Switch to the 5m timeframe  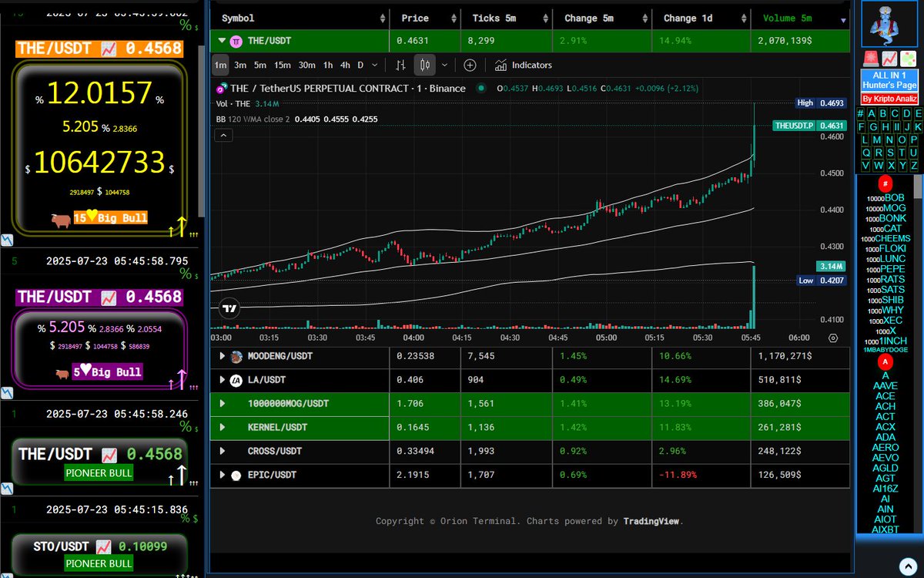(260, 66)
